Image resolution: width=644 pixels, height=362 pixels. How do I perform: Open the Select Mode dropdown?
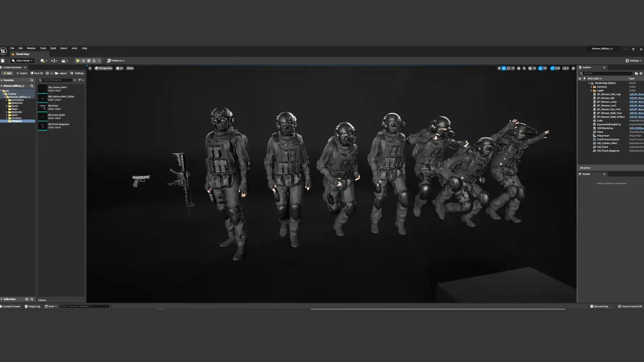point(22,61)
